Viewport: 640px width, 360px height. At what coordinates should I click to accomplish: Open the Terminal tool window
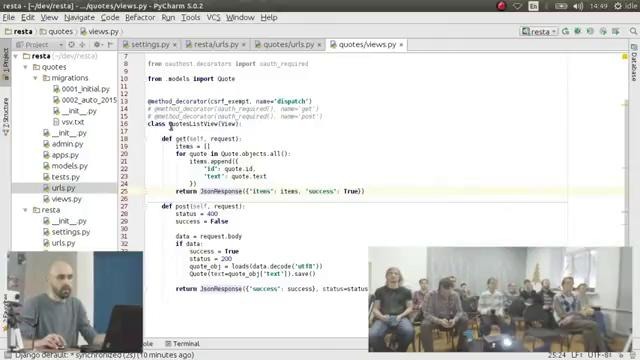(x=182, y=344)
